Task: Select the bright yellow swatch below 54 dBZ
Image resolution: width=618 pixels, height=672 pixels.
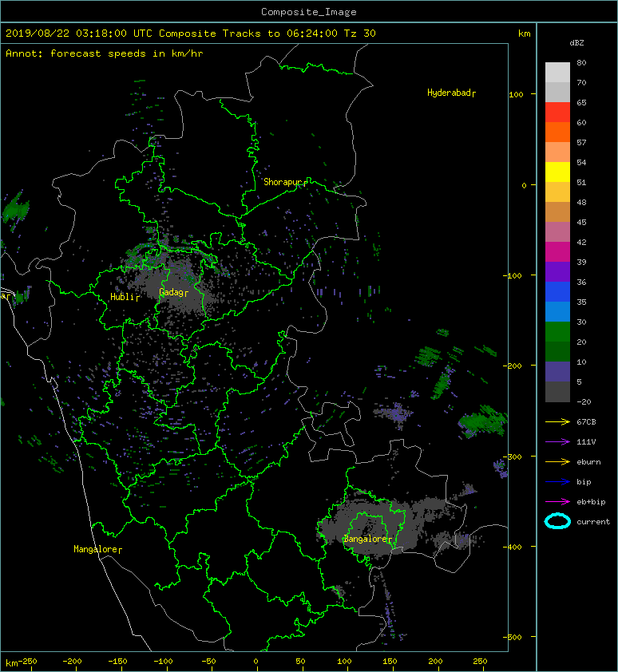Action: click(x=557, y=172)
